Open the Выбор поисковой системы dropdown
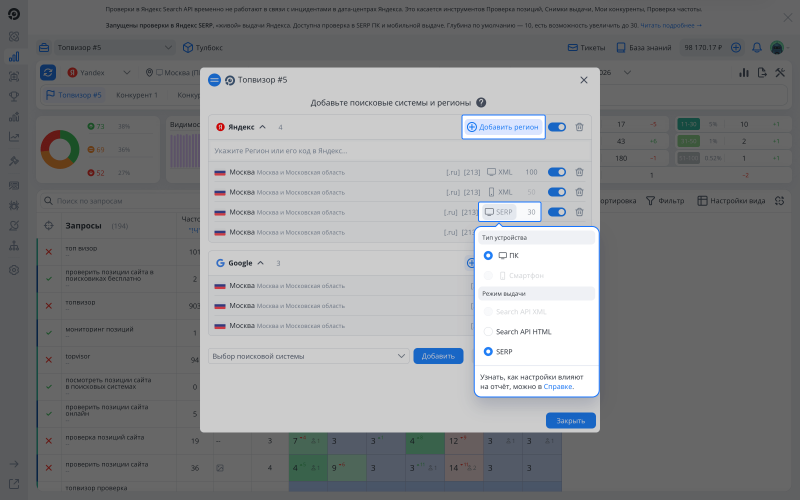The image size is (800, 500). coord(309,356)
